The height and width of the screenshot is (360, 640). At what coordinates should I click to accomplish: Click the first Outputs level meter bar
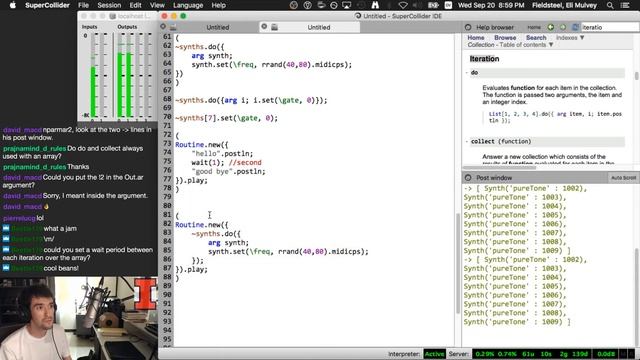coord(120,76)
